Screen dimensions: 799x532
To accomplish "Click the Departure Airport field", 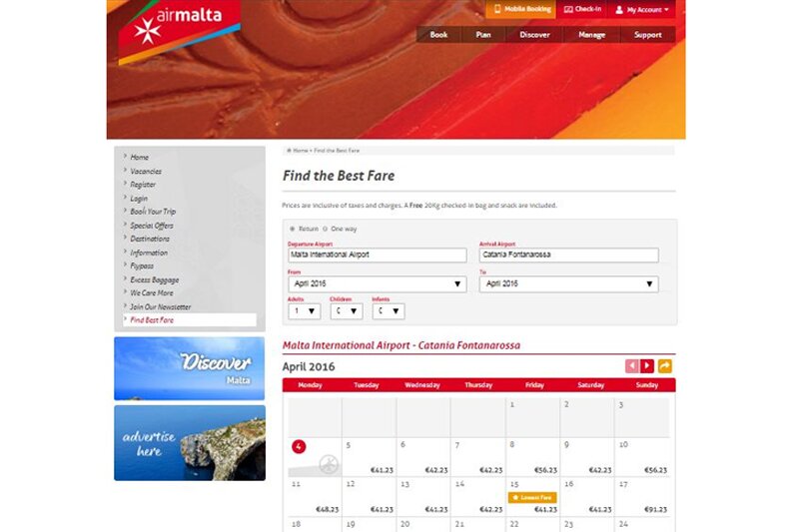I will [378, 256].
